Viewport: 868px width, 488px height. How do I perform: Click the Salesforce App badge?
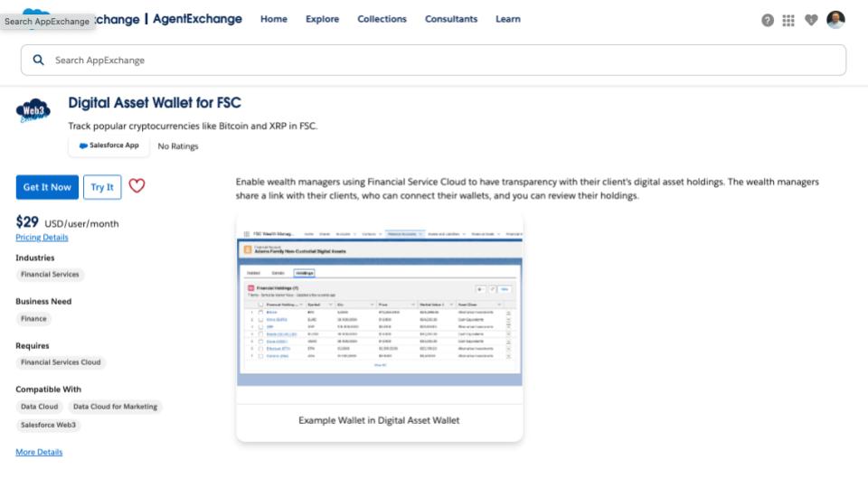pos(109,145)
